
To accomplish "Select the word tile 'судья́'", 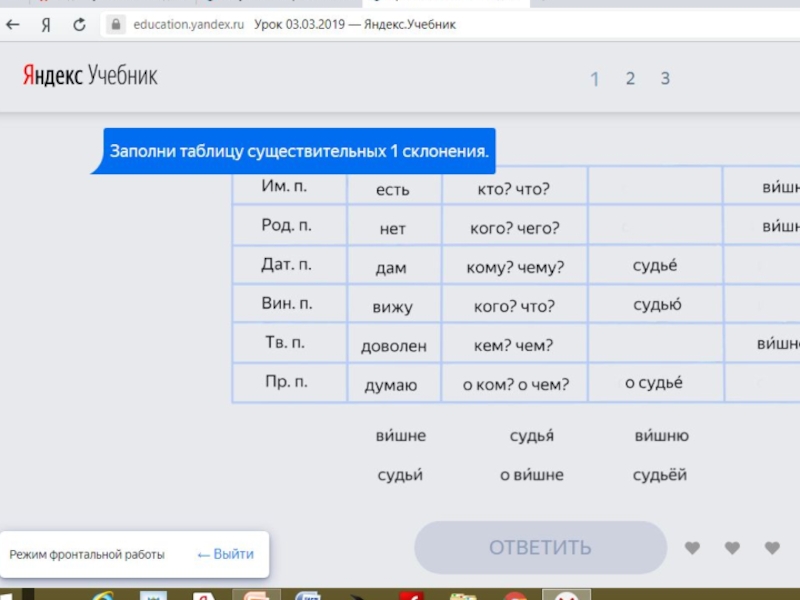I will 532,436.
